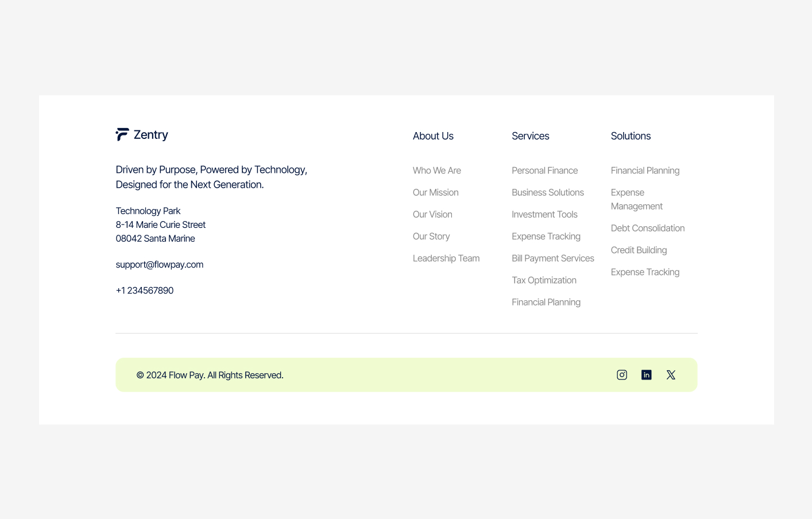Click the Investment Tools link
This screenshot has width=812, height=519.
(544, 214)
